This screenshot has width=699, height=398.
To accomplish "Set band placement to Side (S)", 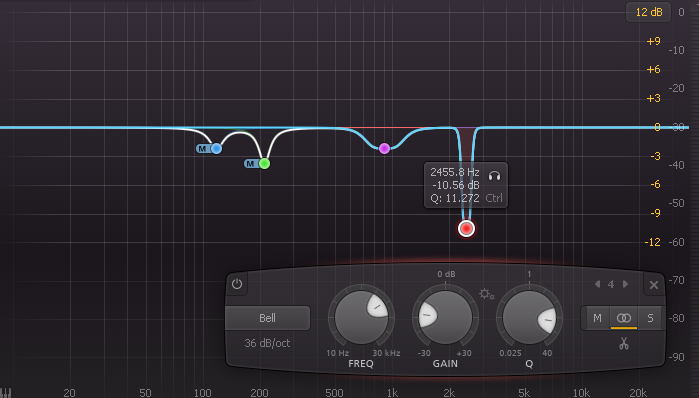I will point(650,318).
